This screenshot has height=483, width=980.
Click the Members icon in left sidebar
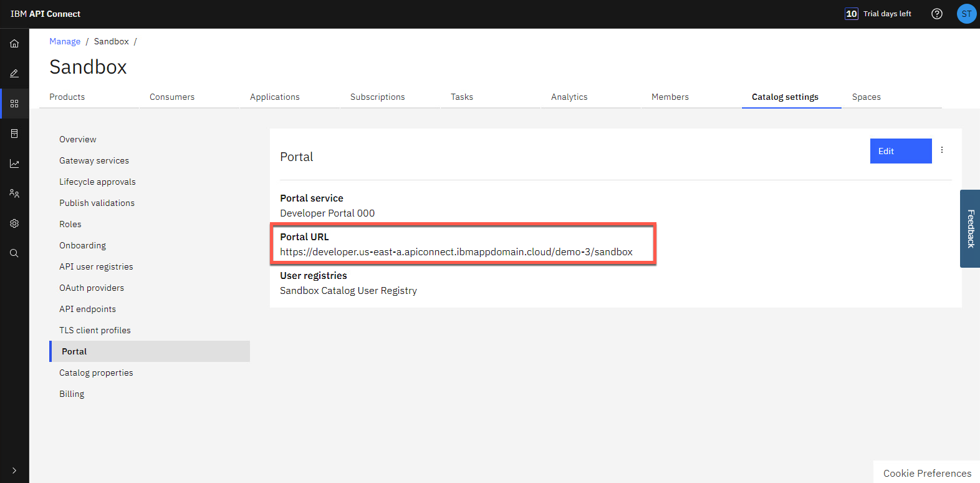click(14, 193)
